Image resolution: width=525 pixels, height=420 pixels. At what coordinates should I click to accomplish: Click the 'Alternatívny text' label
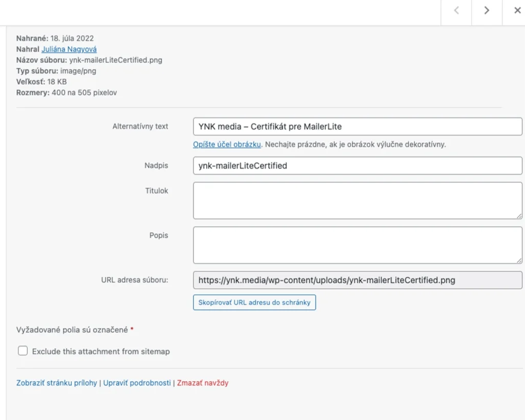(x=140, y=126)
